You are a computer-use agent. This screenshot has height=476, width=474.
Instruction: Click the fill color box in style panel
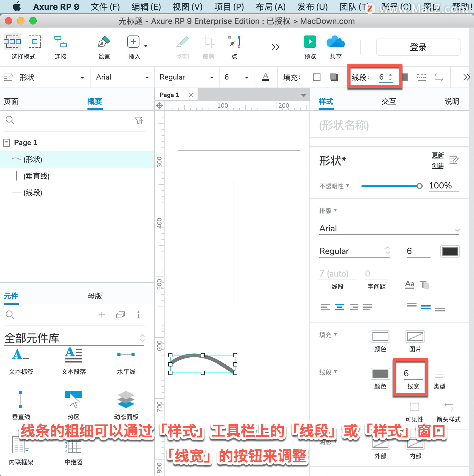point(380,337)
